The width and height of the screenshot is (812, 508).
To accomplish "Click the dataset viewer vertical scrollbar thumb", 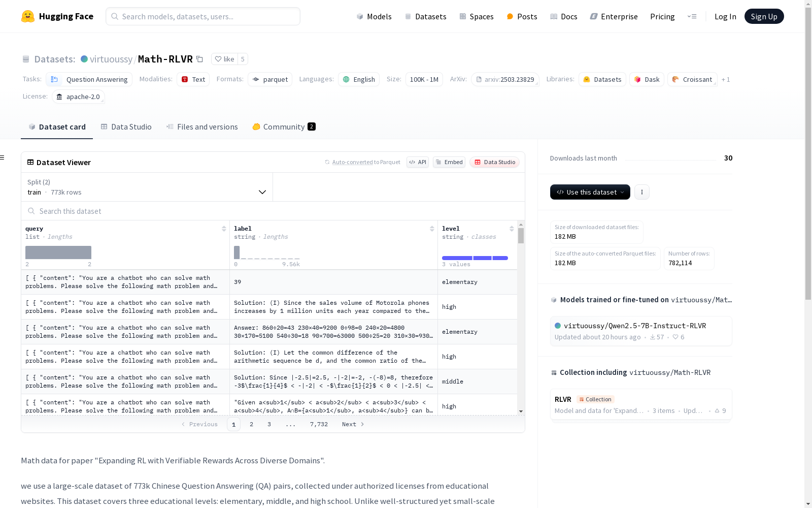I will pyautogui.click(x=521, y=236).
